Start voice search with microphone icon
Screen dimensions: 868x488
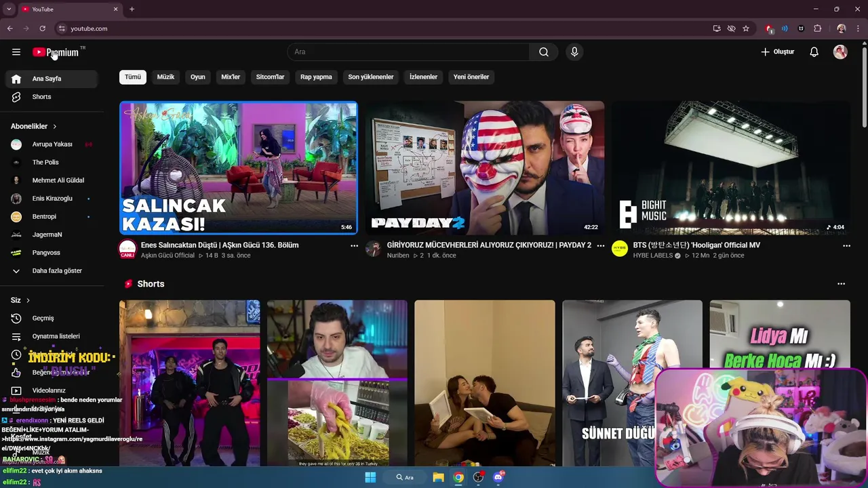(574, 52)
